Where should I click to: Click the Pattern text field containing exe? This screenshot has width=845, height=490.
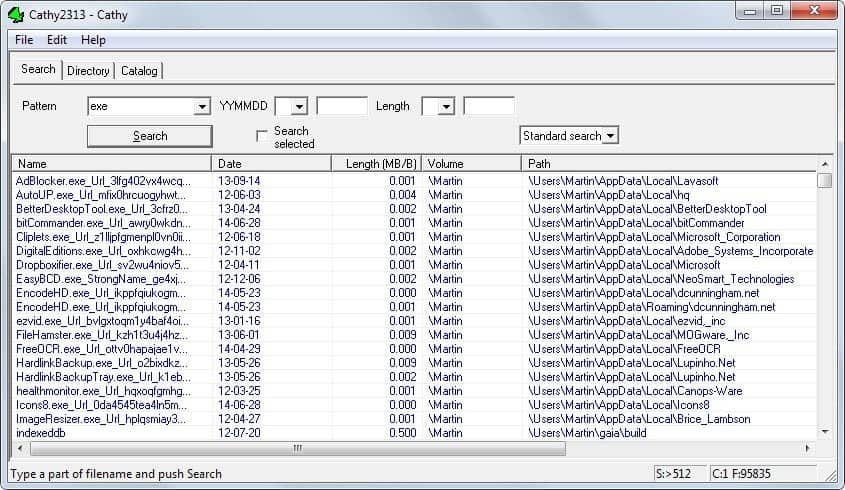pos(141,106)
